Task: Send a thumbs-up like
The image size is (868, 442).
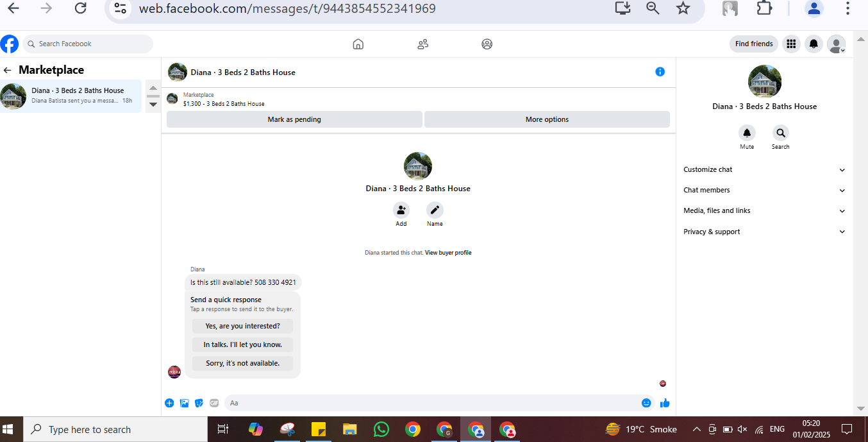Action: point(665,403)
